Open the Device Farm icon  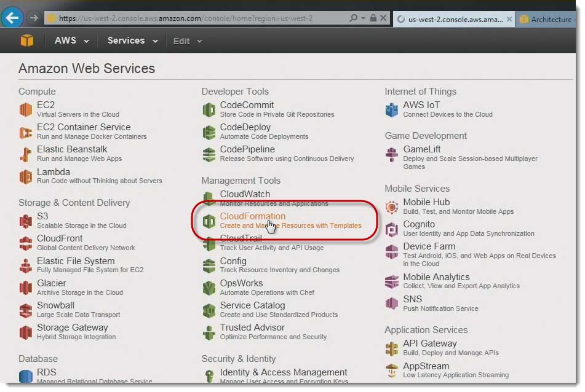(392, 252)
